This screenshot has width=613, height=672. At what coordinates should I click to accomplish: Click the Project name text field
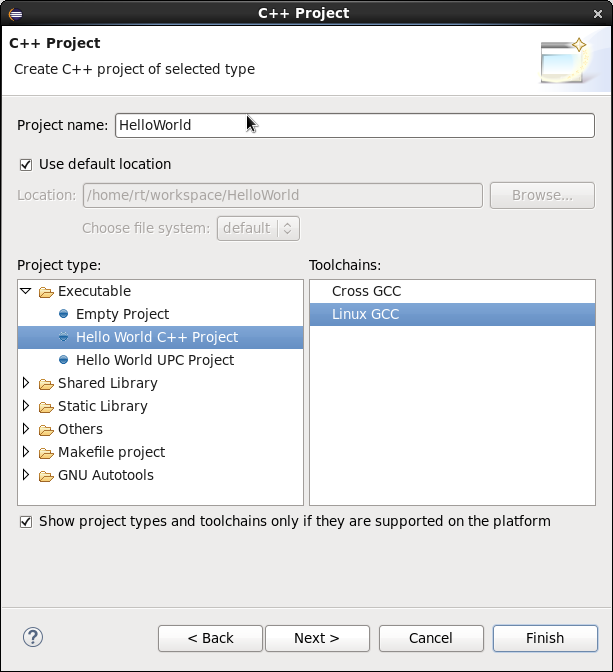(355, 125)
